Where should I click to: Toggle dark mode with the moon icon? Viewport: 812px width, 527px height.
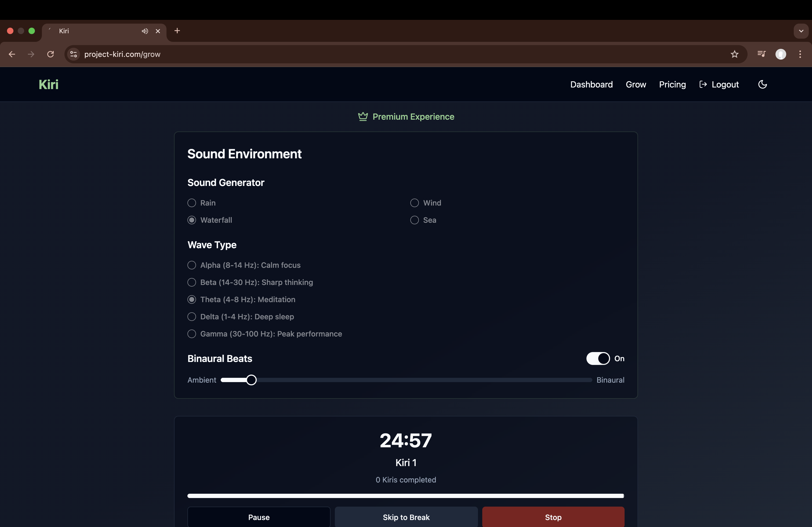click(x=763, y=84)
